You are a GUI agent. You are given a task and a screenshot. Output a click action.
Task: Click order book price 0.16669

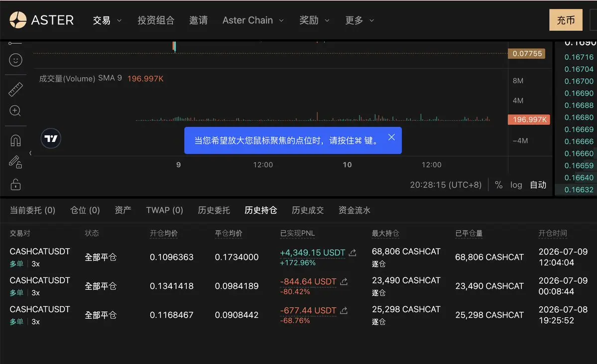tap(579, 129)
